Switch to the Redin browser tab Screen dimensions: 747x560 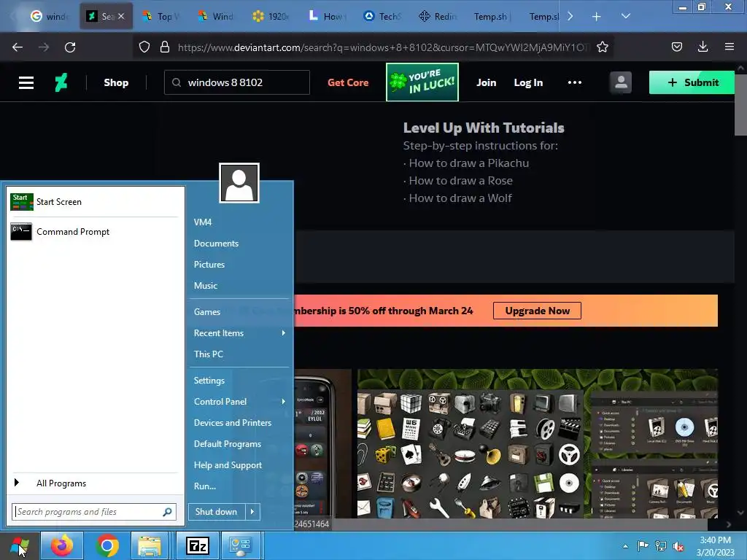pyautogui.click(x=438, y=16)
